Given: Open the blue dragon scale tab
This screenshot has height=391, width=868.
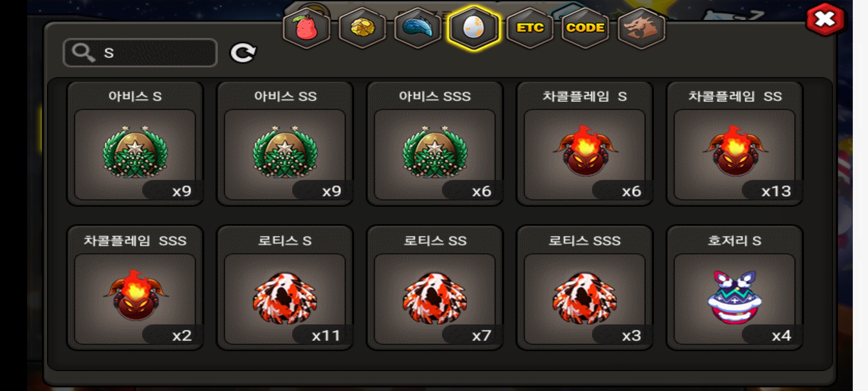Looking at the screenshot, I should click(418, 28).
